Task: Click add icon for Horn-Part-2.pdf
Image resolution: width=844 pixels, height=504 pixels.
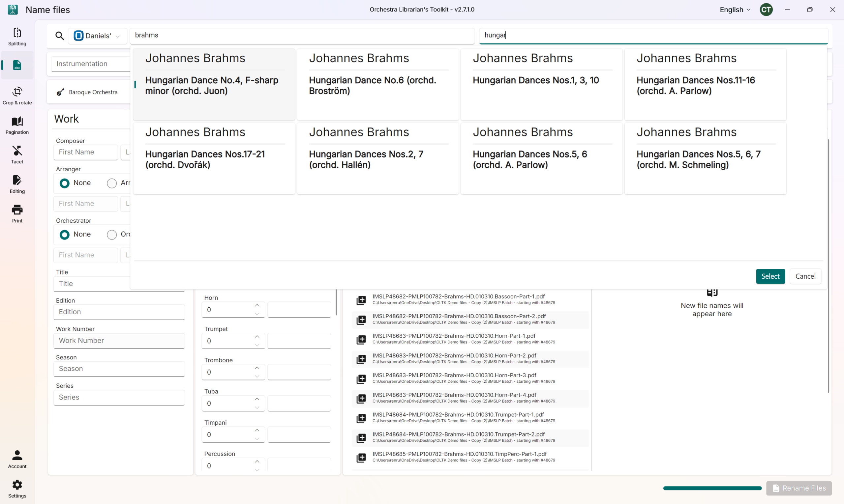Action: 361,359
